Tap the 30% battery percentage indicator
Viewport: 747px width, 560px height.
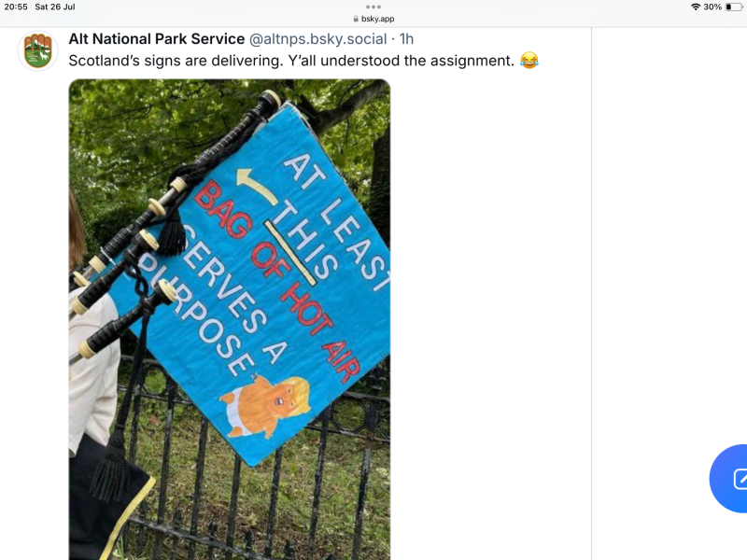pyautogui.click(x=712, y=7)
